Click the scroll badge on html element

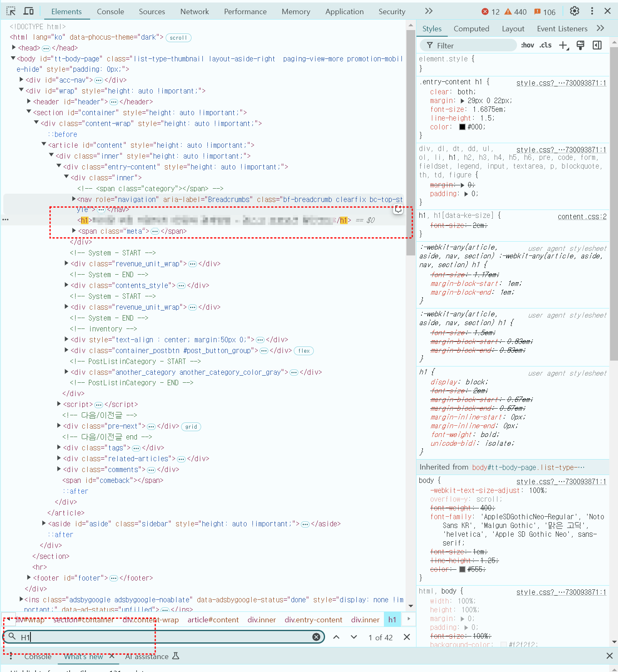click(178, 38)
